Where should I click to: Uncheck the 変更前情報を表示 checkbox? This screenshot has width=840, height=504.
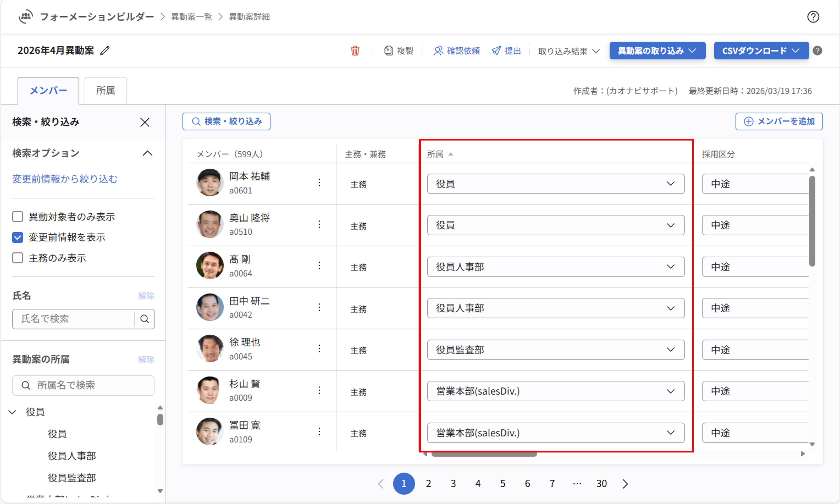click(x=18, y=237)
